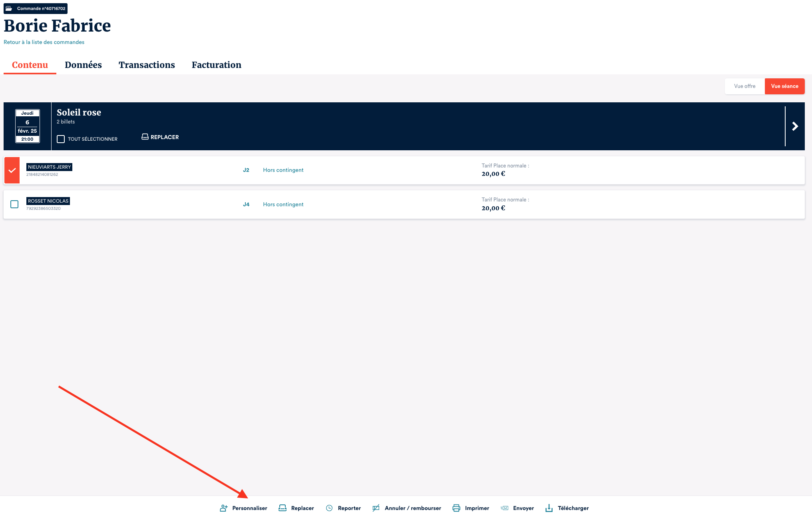Click the Télécharger download icon
The image size is (812, 520).
[x=549, y=508]
